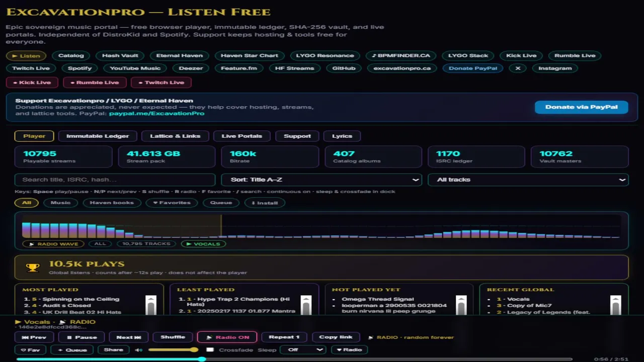644x362 pixels.
Task: Open the Instagram link
Action: click(555, 68)
